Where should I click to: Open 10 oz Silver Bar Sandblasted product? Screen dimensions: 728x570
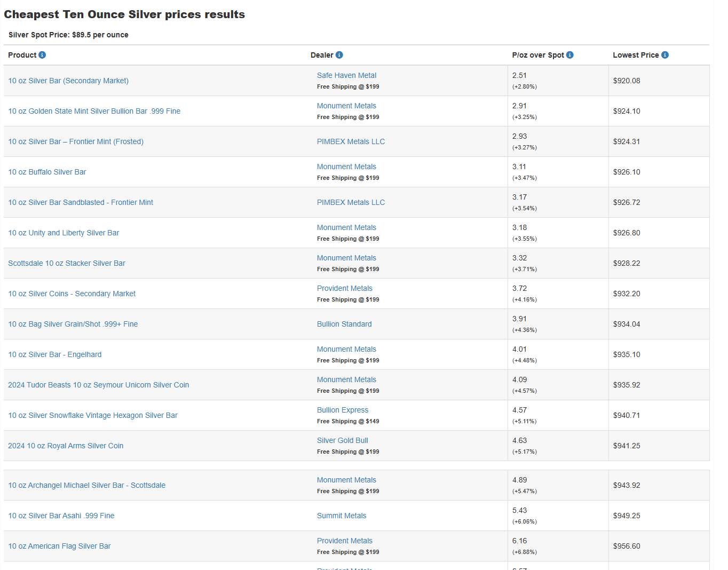[x=81, y=202]
